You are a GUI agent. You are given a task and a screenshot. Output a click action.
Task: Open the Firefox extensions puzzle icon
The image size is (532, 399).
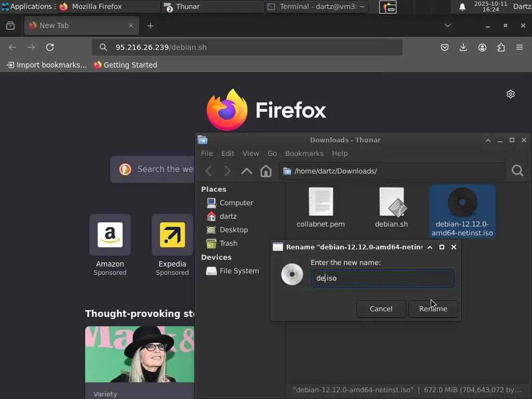[x=501, y=47]
